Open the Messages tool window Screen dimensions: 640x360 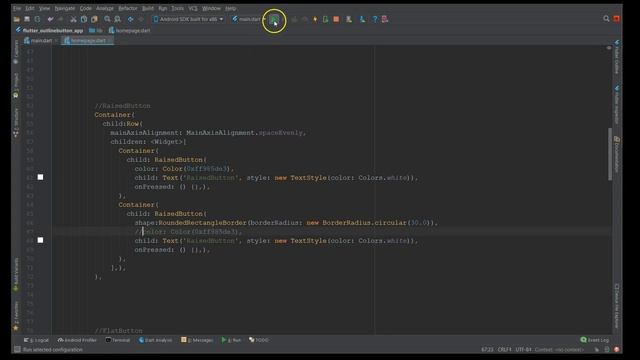[x=197, y=340]
